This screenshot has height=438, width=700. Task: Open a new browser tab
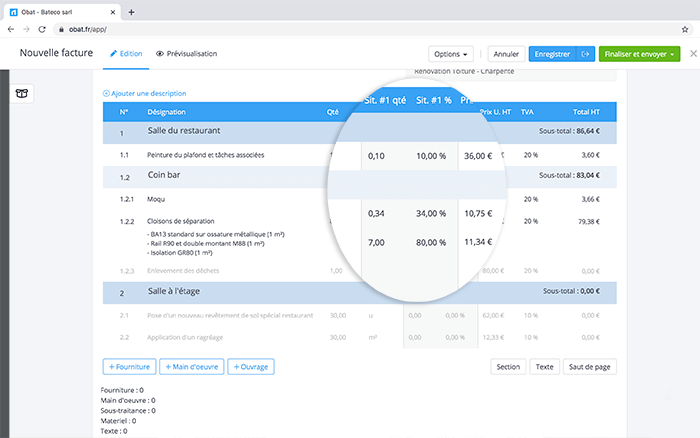tap(131, 12)
